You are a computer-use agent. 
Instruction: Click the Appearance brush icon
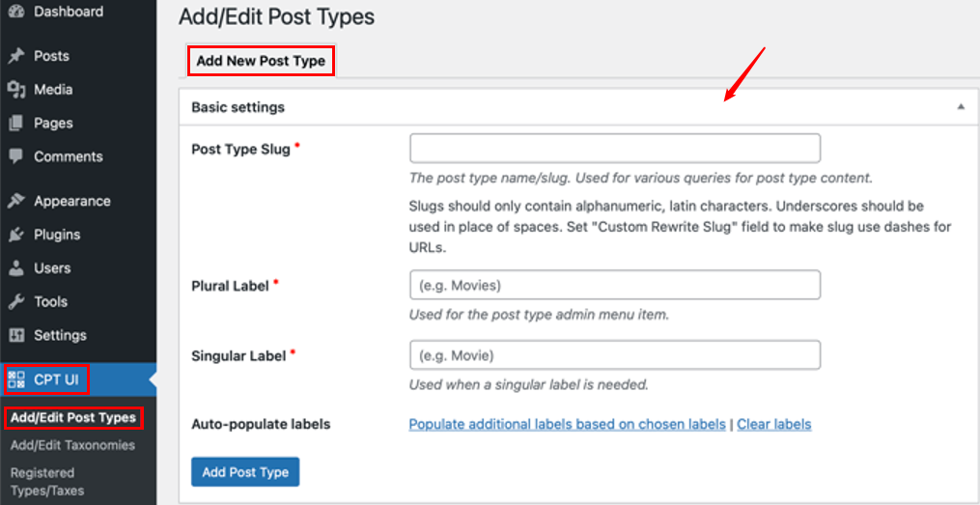point(16,201)
